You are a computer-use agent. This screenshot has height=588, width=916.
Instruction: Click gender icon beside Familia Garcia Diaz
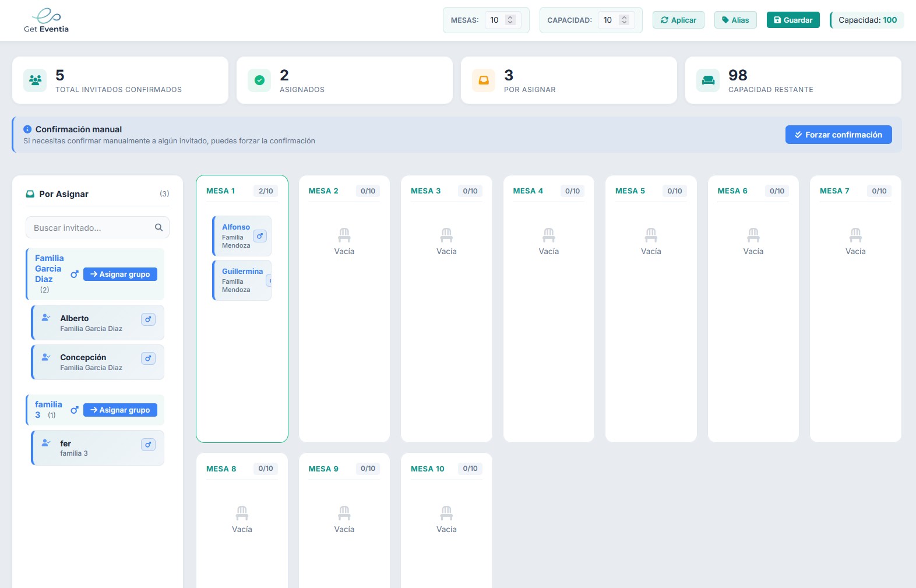tap(75, 274)
